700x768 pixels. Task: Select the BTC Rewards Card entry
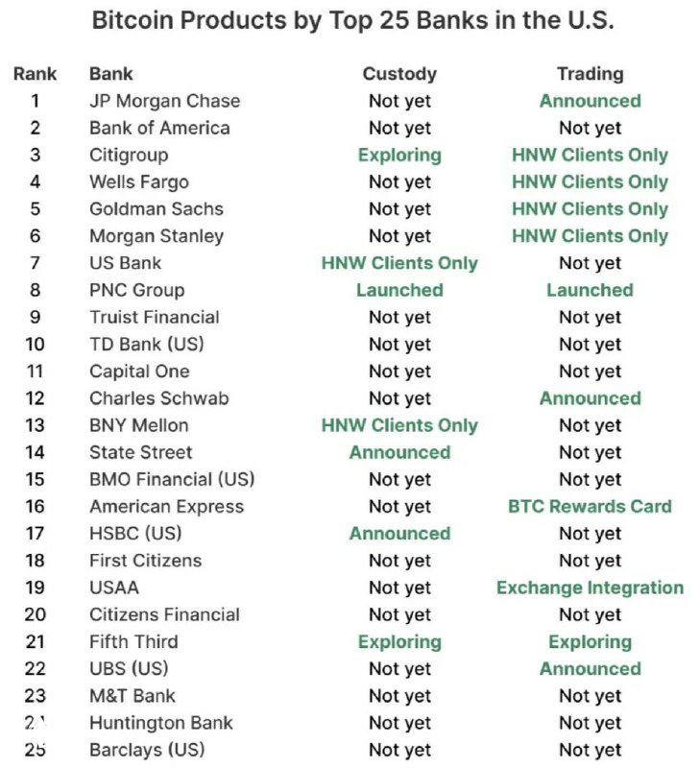tap(590, 506)
